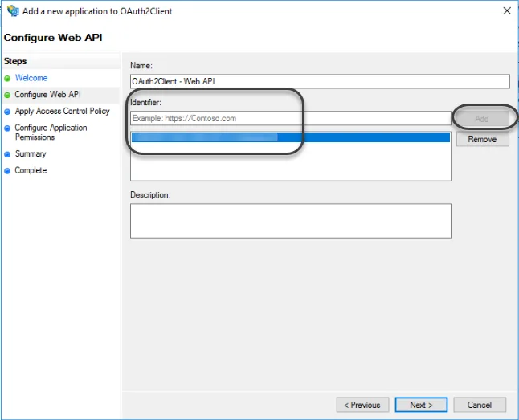
Task: Click inside the Description text area
Action: (x=291, y=221)
